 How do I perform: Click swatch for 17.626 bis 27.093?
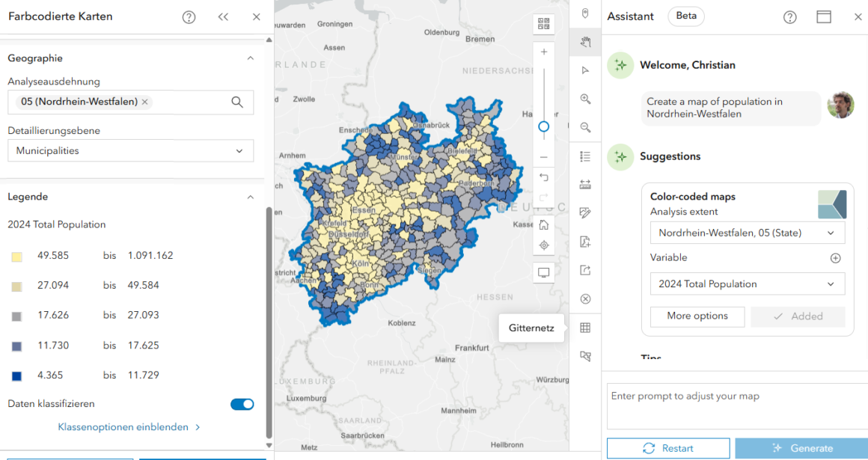point(16,316)
